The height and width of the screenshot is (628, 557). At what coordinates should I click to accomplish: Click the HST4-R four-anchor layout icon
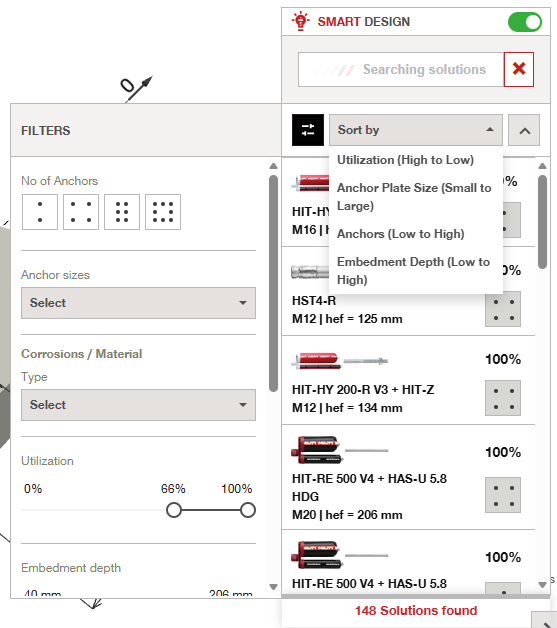pyautogui.click(x=503, y=309)
